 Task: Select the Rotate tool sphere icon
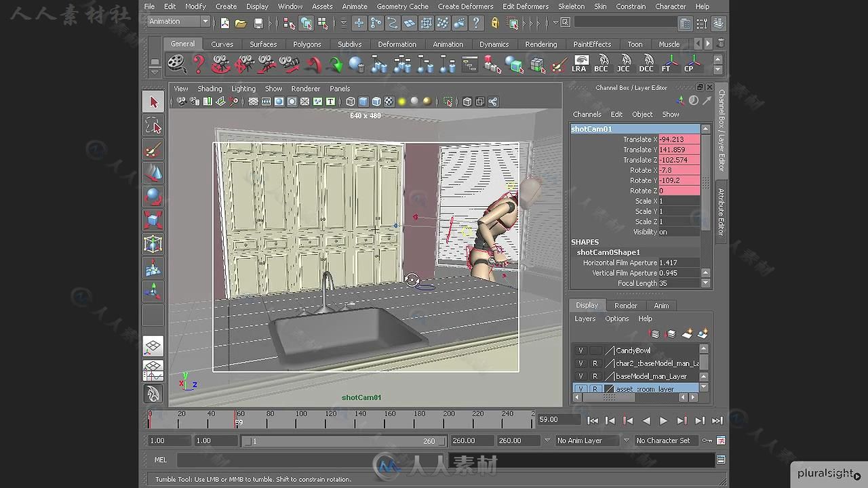point(153,197)
